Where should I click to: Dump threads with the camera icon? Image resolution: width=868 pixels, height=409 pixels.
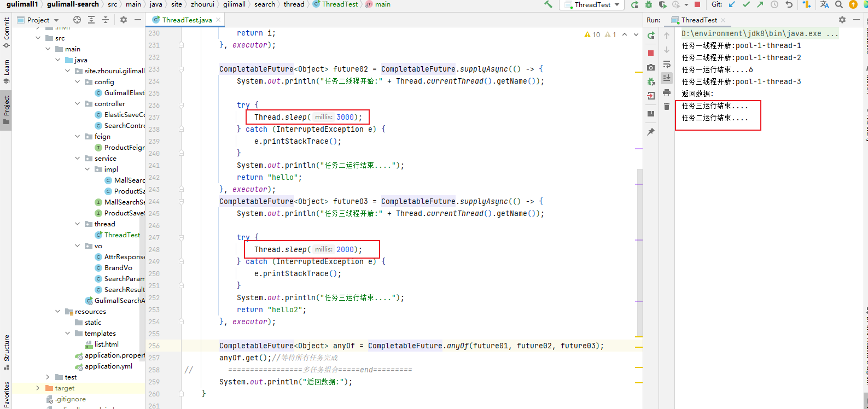651,67
